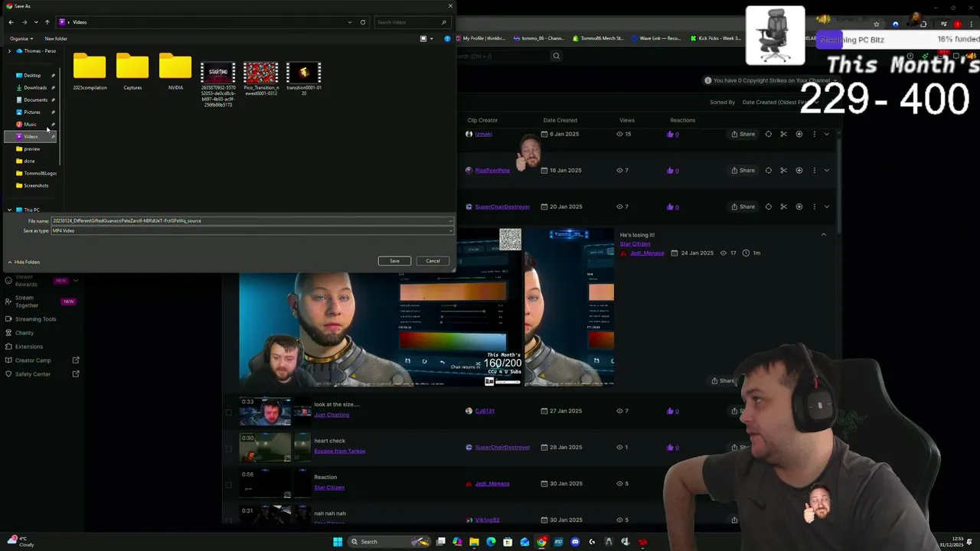This screenshot has height=551, width=980.
Task: Click the File name text field
Action: tap(252, 220)
